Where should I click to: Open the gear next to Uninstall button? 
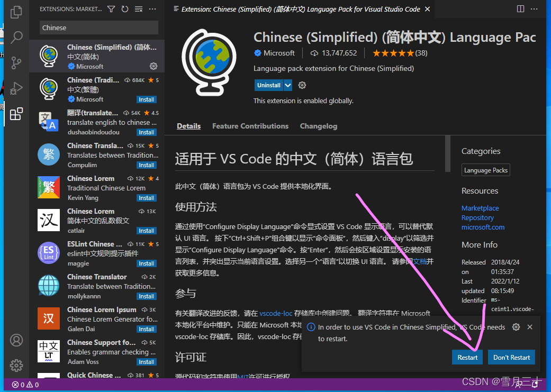tap(302, 85)
